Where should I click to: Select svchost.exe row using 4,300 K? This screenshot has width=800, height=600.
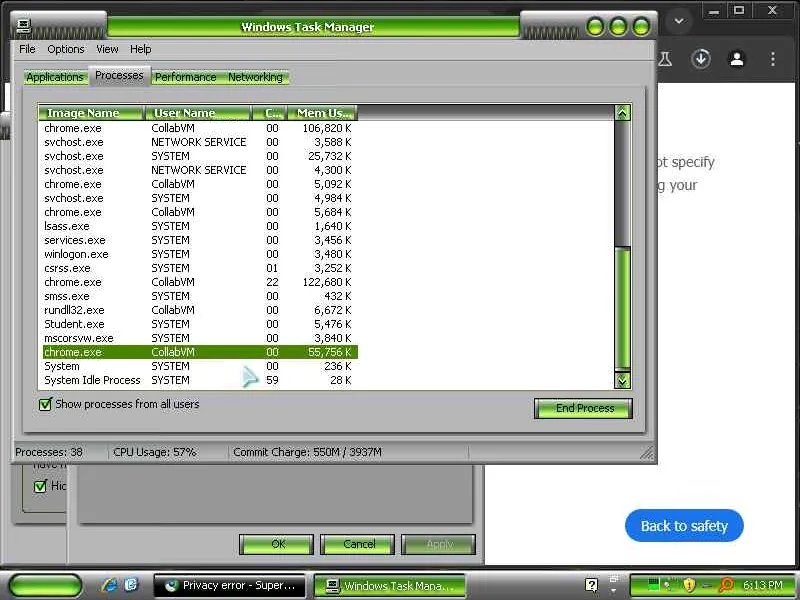tap(200, 170)
